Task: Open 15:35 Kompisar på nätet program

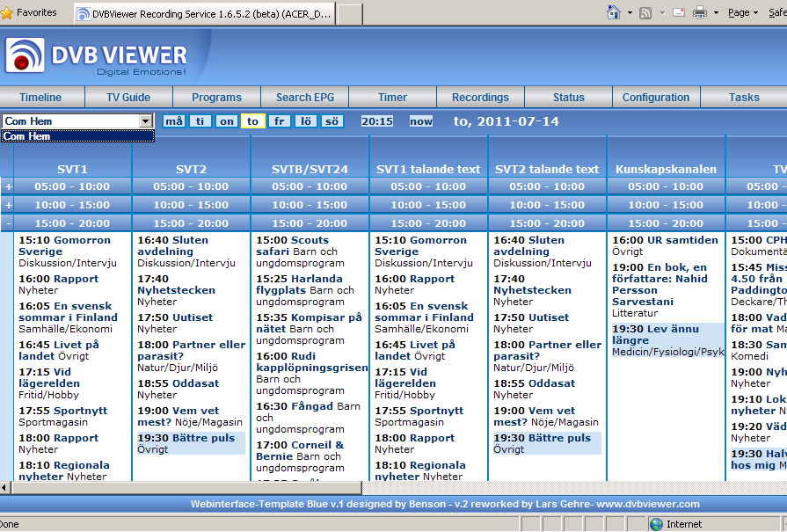Action: point(309,324)
